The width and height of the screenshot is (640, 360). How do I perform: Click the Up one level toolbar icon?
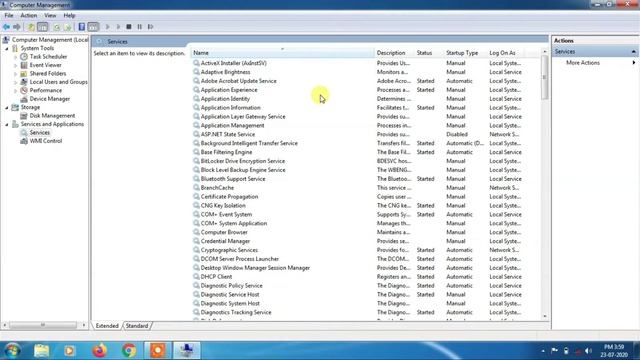coord(31,27)
